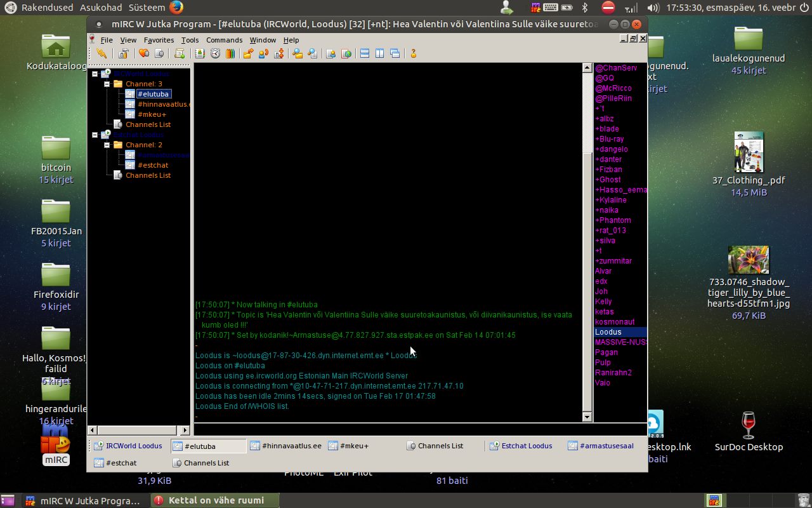
Task: Switch to Estchat Loodus status in switchbar
Action: click(521, 446)
